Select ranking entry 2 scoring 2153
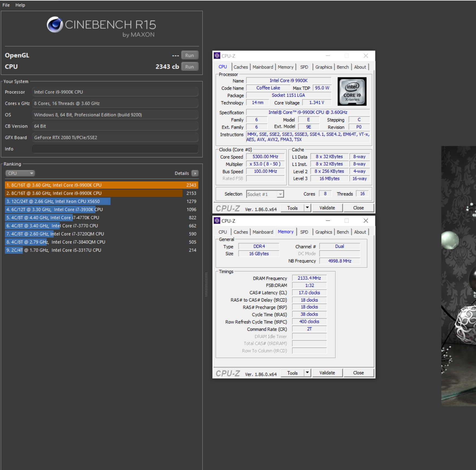476x470 pixels. 101,193
